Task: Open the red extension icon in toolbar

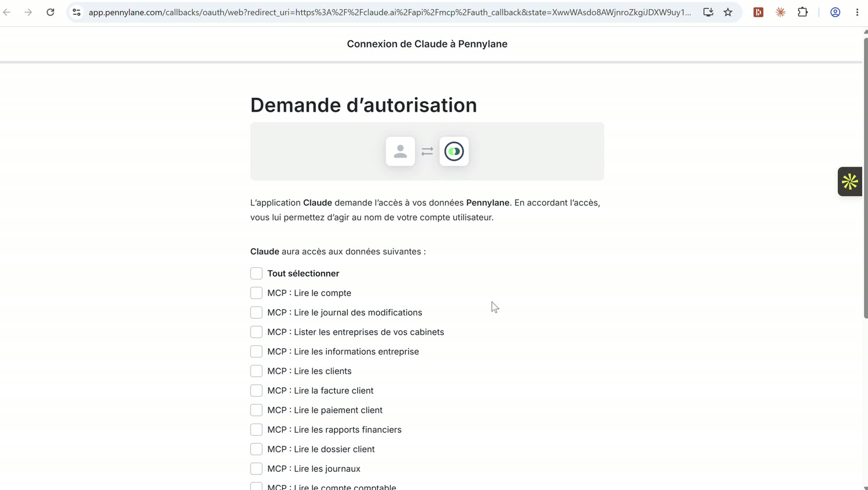Action: (x=758, y=12)
